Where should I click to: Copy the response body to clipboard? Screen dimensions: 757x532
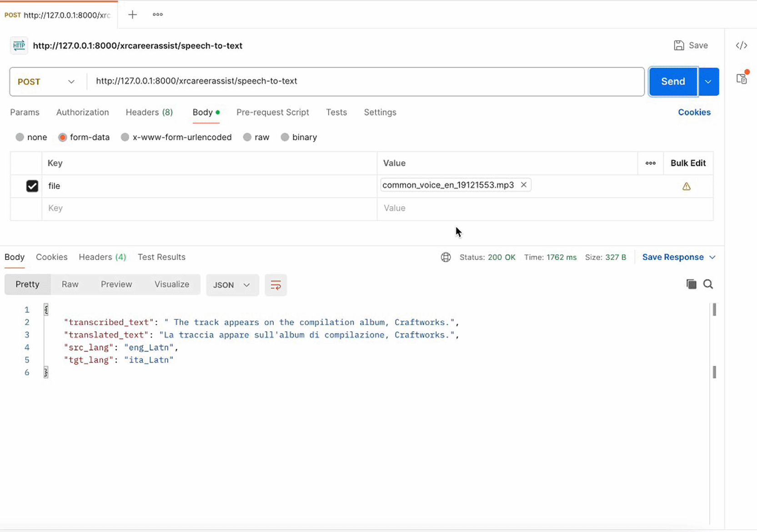pos(691,284)
